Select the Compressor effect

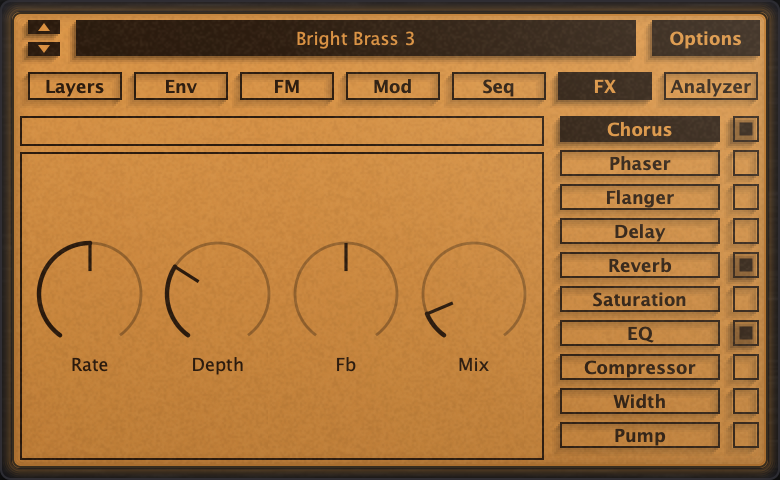640,367
